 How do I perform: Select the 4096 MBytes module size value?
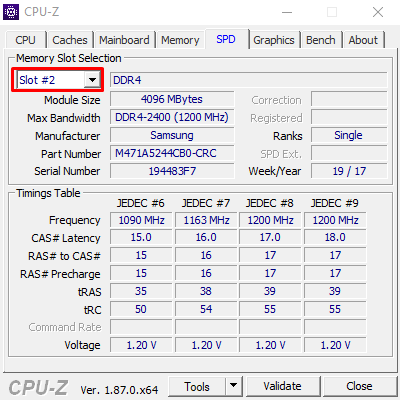pyautogui.click(x=172, y=99)
